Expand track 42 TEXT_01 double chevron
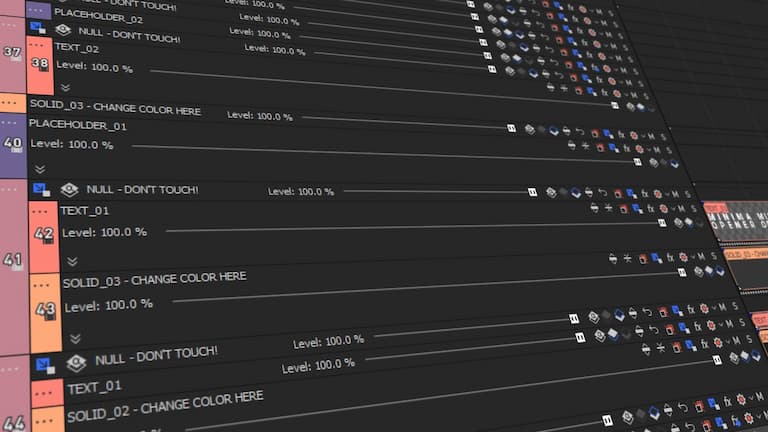The image size is (768, 432). 72,261
